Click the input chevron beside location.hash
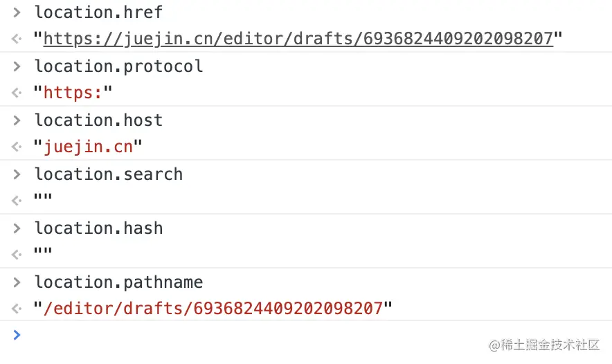 click(x=17, y=228)
